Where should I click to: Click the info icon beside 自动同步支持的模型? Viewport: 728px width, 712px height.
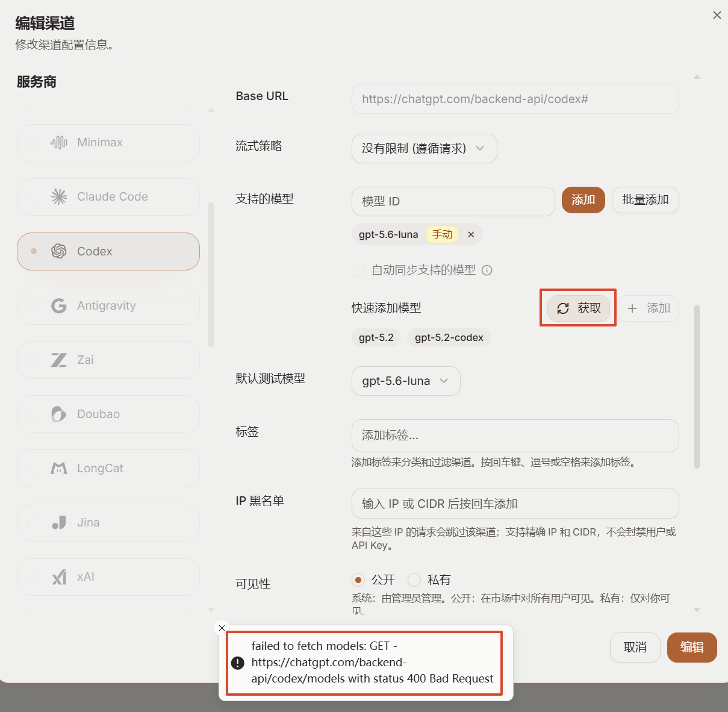487,270
